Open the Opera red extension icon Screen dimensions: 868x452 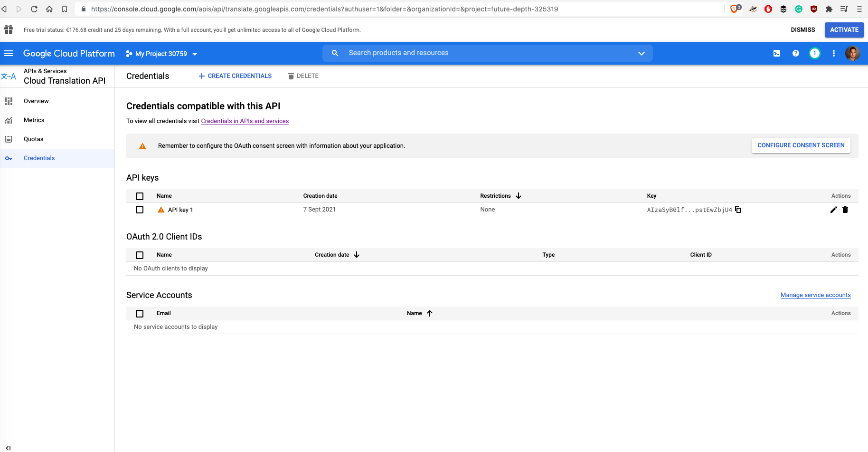(x=768, y=9)
